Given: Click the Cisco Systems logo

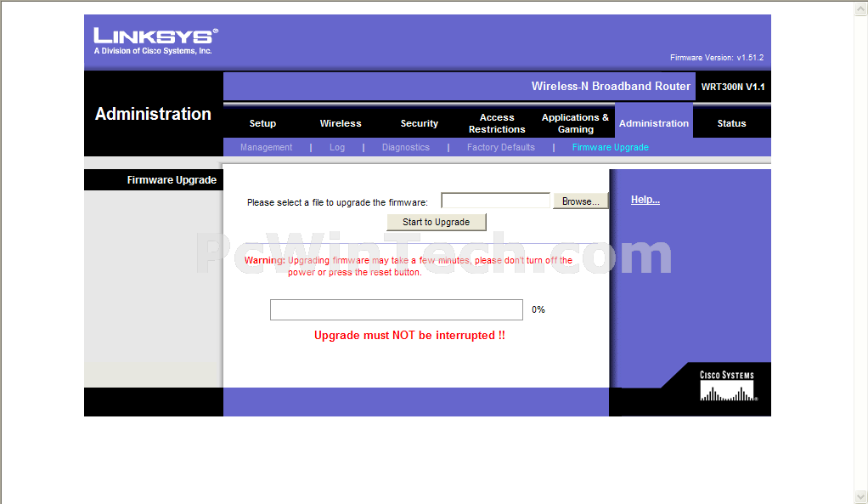Looking at the screenshot, I should pyautogui.click(x=727, y=386).
